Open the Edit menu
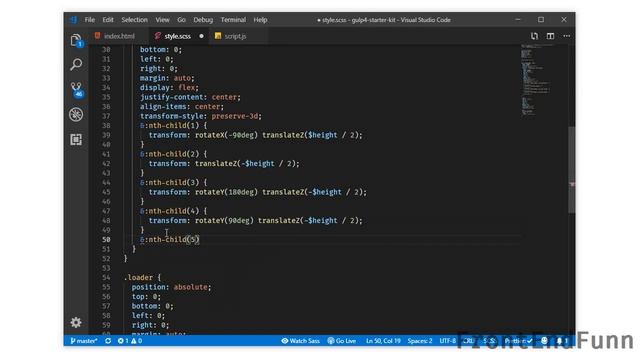Viewport: 640px width, 360px height. click(x=108, y=20)
